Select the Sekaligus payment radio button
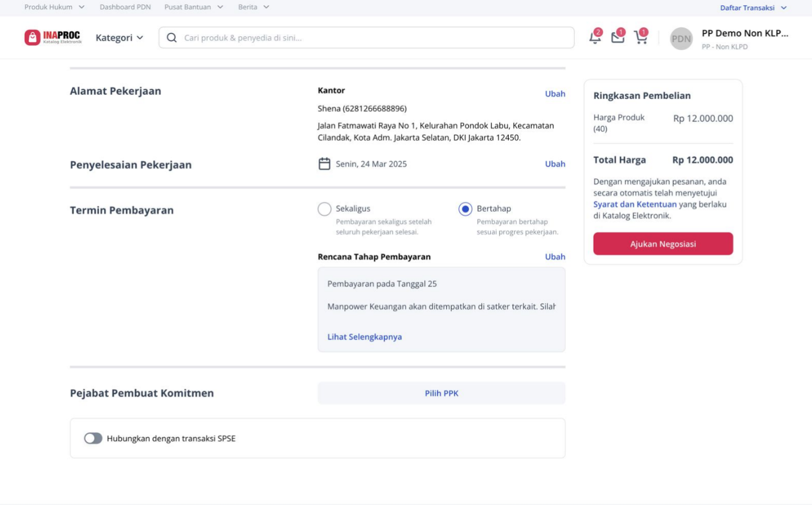The width and height of the screenshot is (812, 505). 325,209
